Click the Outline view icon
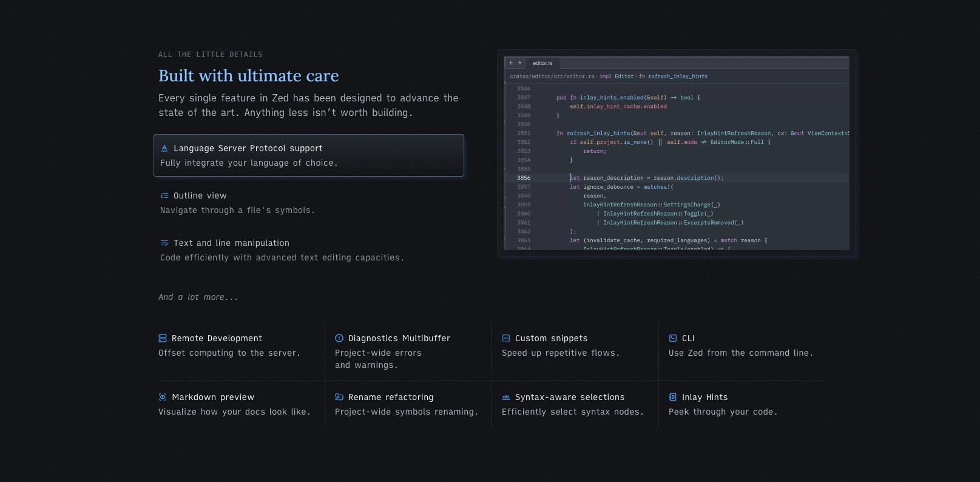 pyautogui.click(x=164, y=195)
